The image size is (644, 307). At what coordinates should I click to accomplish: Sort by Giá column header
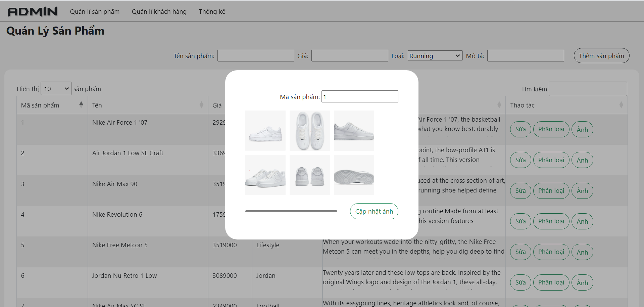point(217,105)
